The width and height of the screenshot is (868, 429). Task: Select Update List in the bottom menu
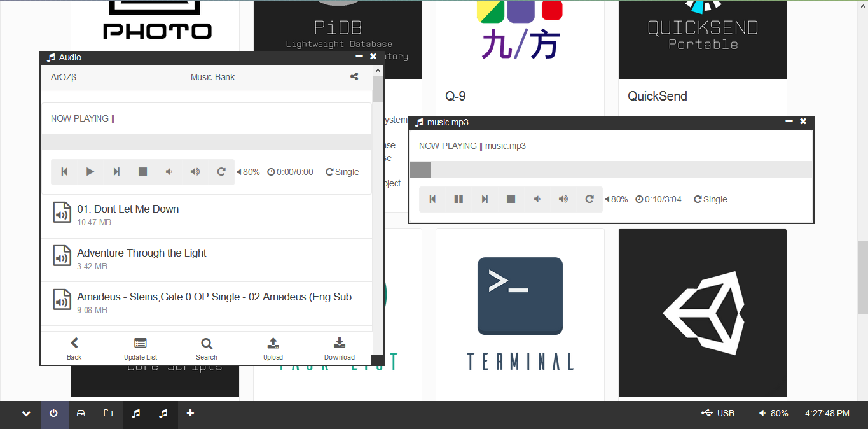click(141, 349)
